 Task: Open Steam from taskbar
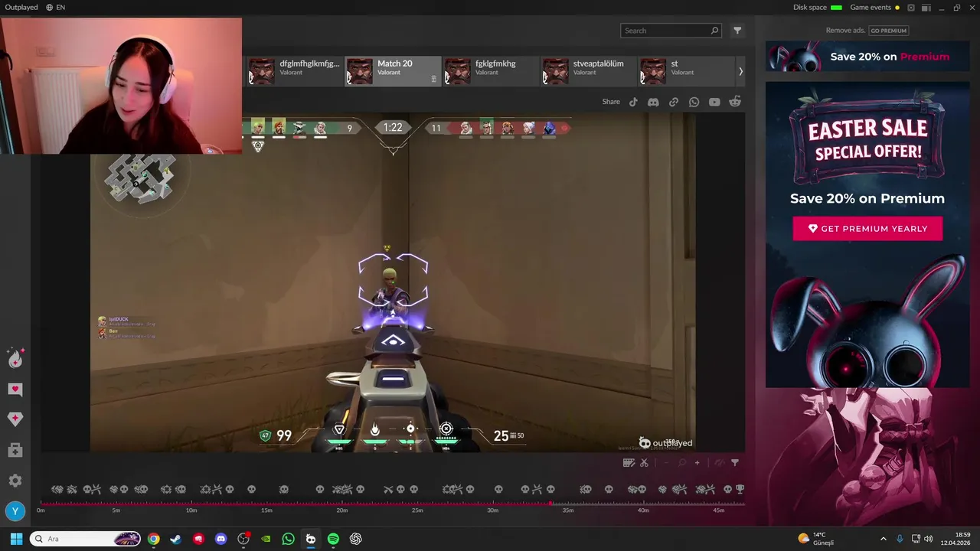pyautogui.click(x=175, y=539)
